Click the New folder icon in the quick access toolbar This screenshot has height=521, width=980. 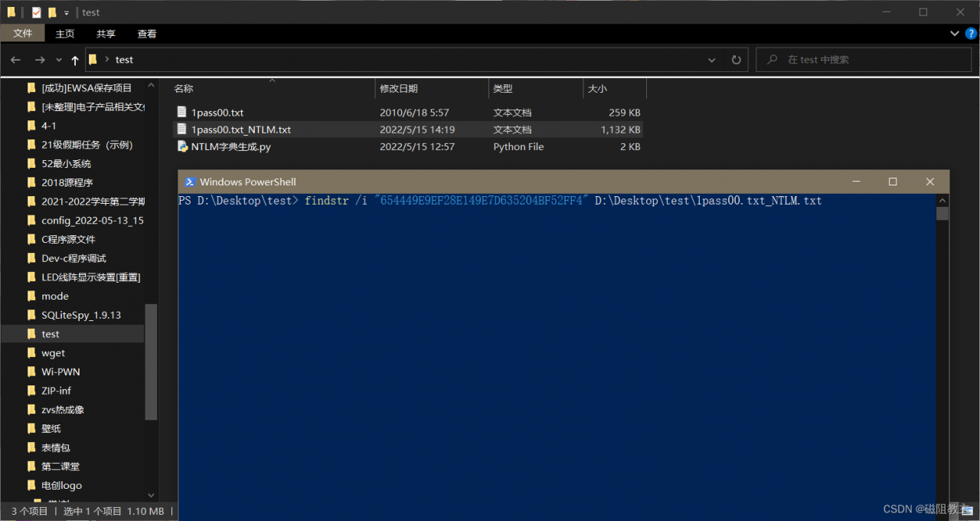pos(52,12)
